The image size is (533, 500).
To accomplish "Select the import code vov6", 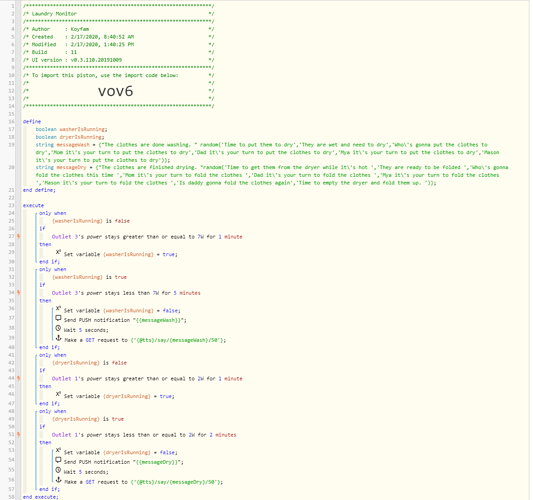I will pyautogui.click(x=116, y=91).
